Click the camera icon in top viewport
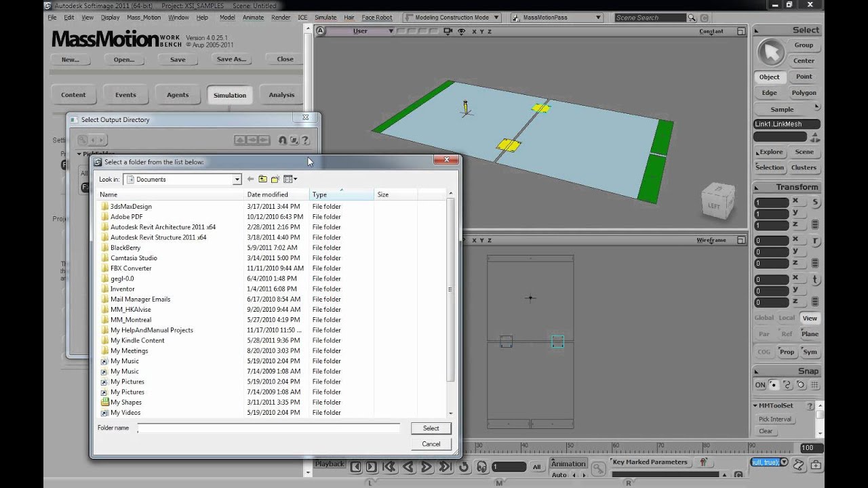868x488 pixels. (448, 31)
